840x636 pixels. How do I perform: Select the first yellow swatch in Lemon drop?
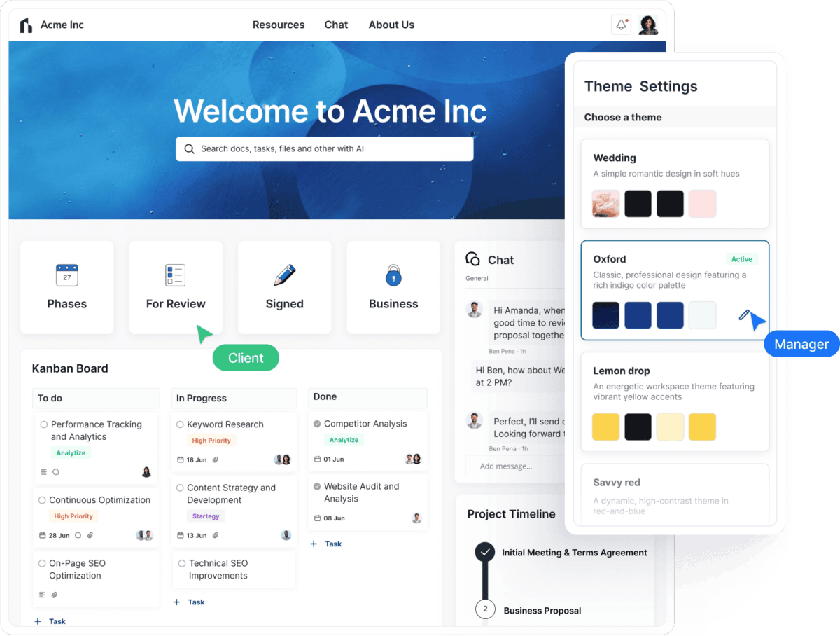(605, 427)
